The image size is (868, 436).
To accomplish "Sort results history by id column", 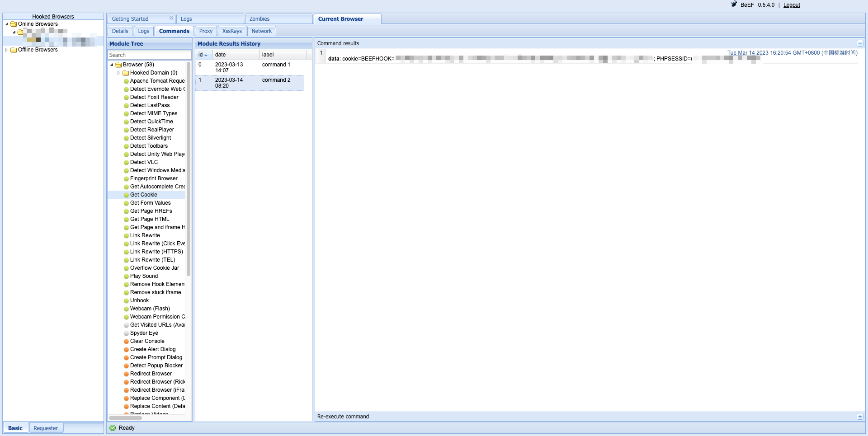I will click(203, 55).
